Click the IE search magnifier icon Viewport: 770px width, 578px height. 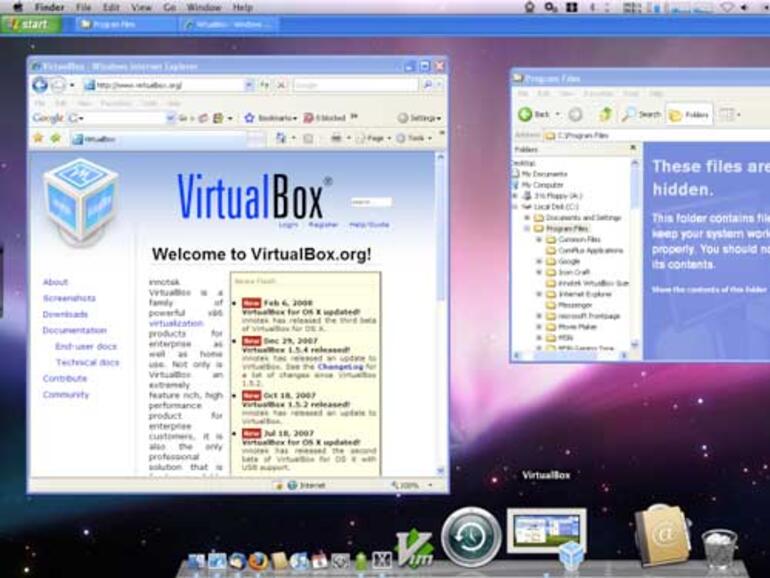pos(427,85)
